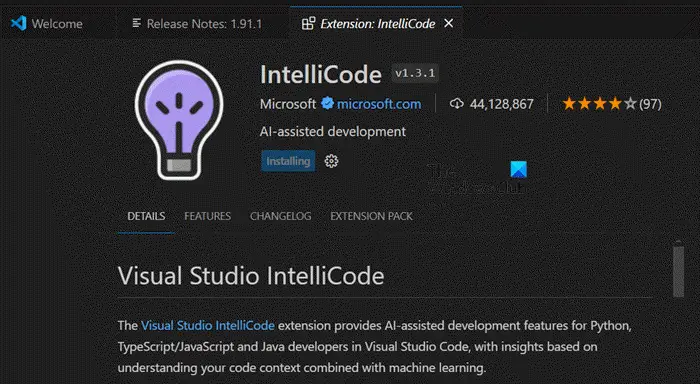Click the Installing button
This screenshot has width=700, height=384.
click(288, 161)
